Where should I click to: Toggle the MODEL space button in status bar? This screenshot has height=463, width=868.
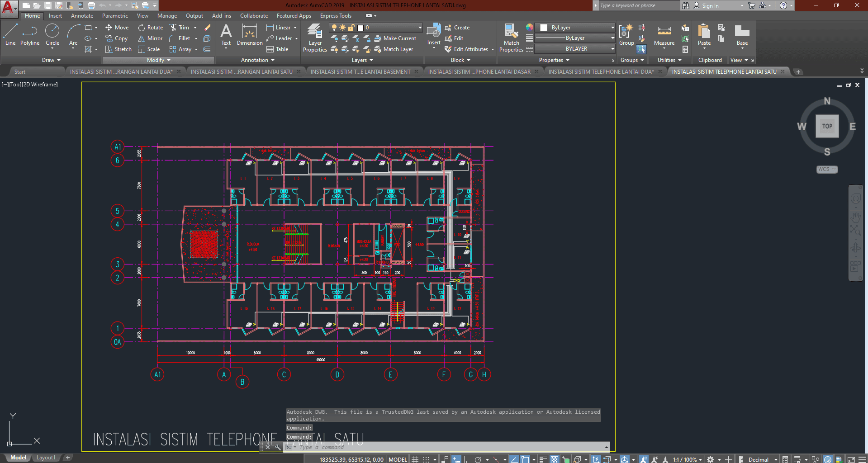[x=398, y=459]
